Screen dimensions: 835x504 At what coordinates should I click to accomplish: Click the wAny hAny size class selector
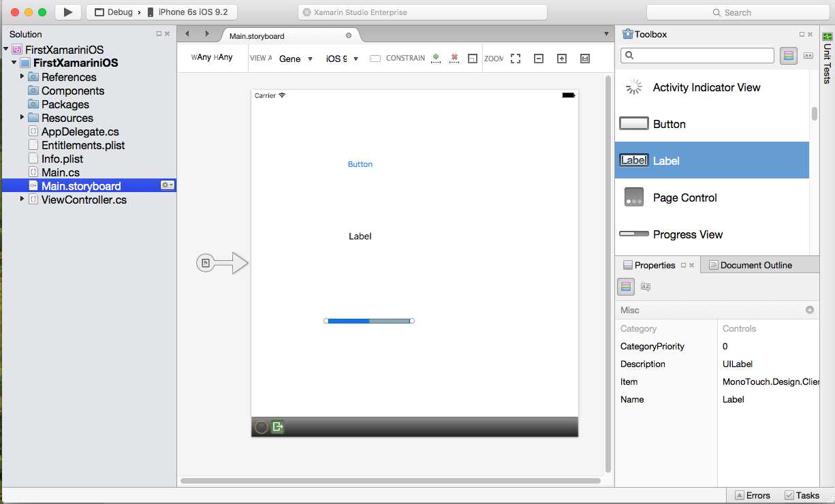coord(212,58)
